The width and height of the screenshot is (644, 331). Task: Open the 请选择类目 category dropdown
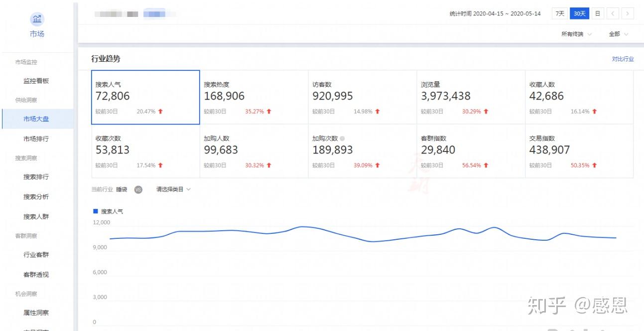tap(173, 189)
